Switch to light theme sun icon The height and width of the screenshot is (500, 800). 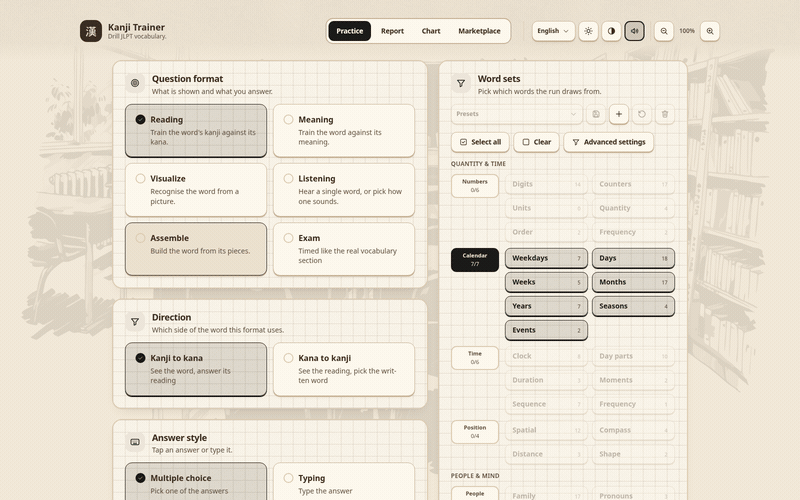pyautogui.click(x=588, y=31)
